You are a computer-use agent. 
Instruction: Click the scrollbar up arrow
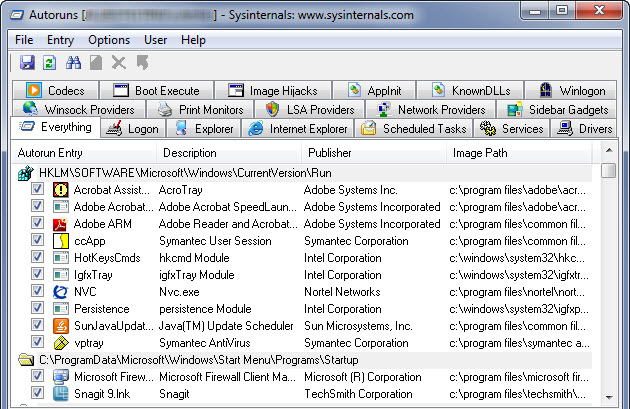[609, 151]
